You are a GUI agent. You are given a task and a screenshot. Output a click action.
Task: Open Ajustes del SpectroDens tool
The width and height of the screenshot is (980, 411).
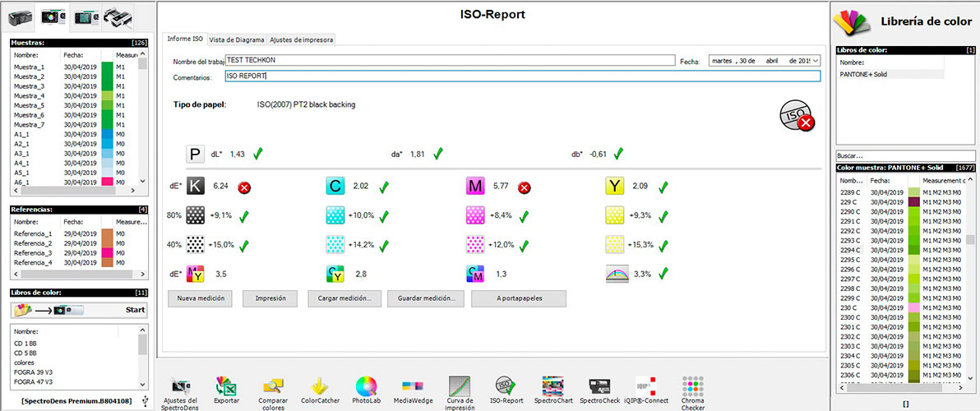[x=180, y=393]
